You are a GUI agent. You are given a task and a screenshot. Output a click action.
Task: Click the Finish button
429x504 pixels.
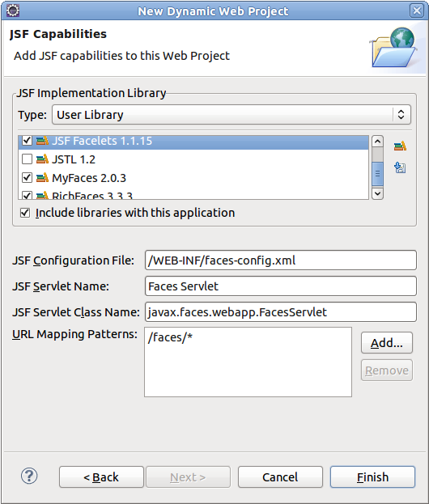point(372,477)
